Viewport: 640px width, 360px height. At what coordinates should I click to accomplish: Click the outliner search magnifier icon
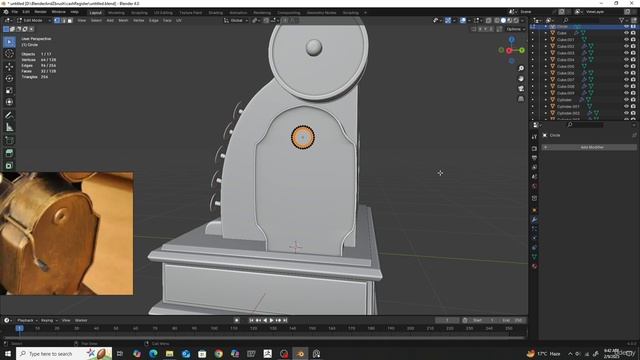565,20
